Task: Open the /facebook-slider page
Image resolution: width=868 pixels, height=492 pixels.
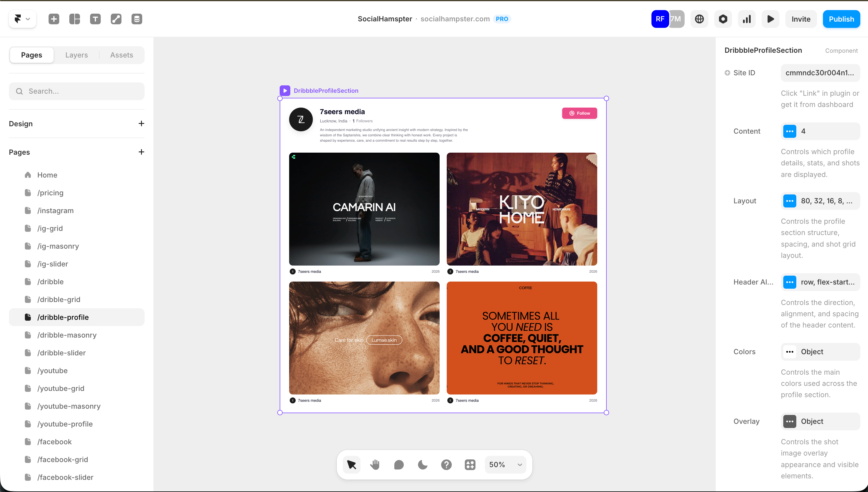Action: (x=77, y=477)
